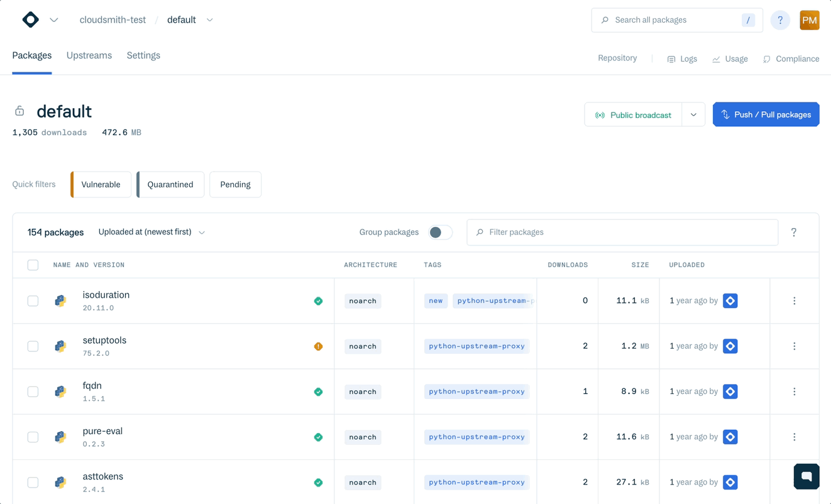Click the green status check for isoduration
Image resolution: width=831 pixels, height=504 pixels.
pyautogui.click(x=318, y=301)
